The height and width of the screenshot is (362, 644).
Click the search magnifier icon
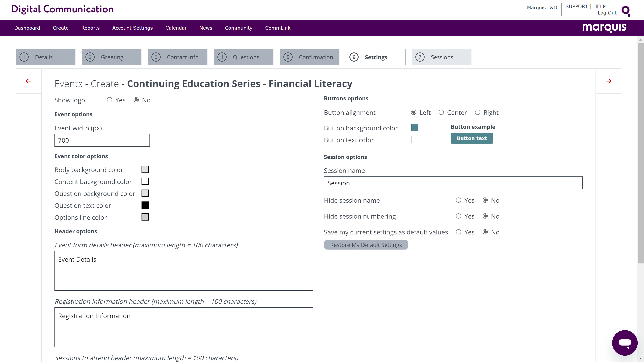tap(626, 11)
